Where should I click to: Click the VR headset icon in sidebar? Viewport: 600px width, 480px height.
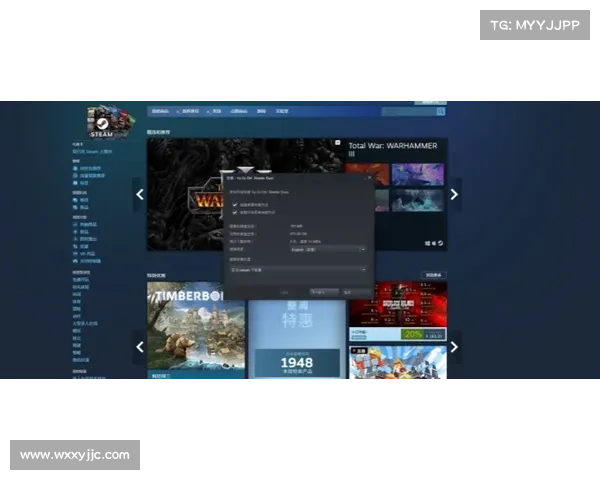coord(75,254)
